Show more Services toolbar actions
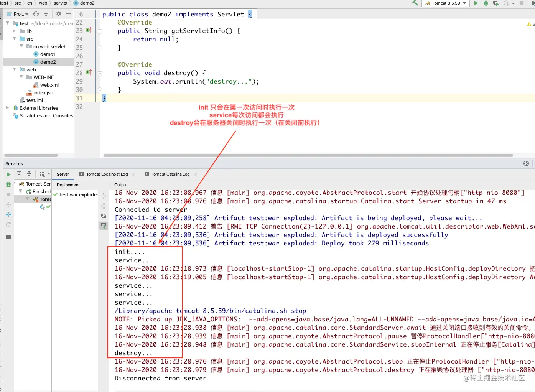This screenshot has width=535, height=392. (x=49, y=174)
